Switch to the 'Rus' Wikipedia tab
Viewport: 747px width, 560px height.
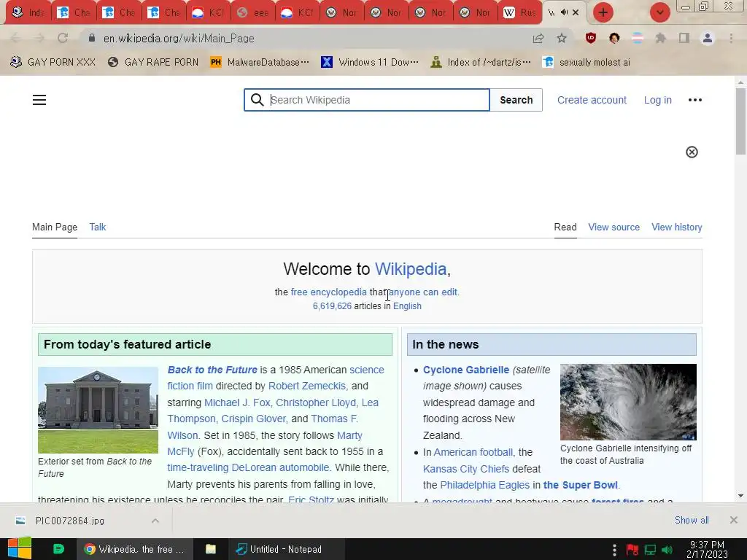pos(520,12)
